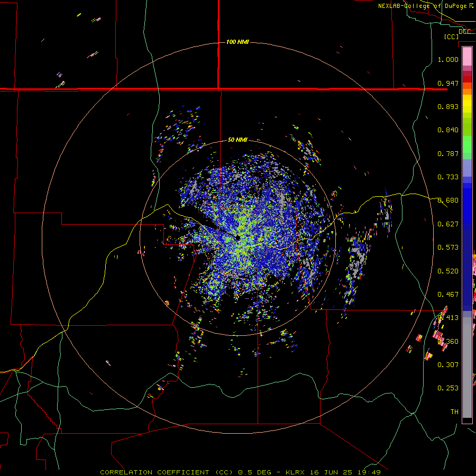Screen dimensions: 476x476
Task: Click the Correlation Coefficient caption at bottom
Action: pos(240,472)
